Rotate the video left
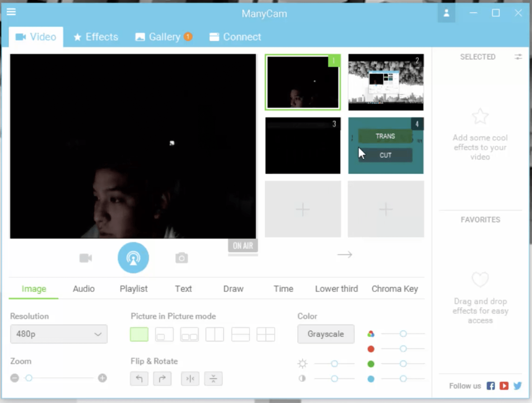This screenshot has width=532, height=403. pyautogui.click(x=139, y=379)
